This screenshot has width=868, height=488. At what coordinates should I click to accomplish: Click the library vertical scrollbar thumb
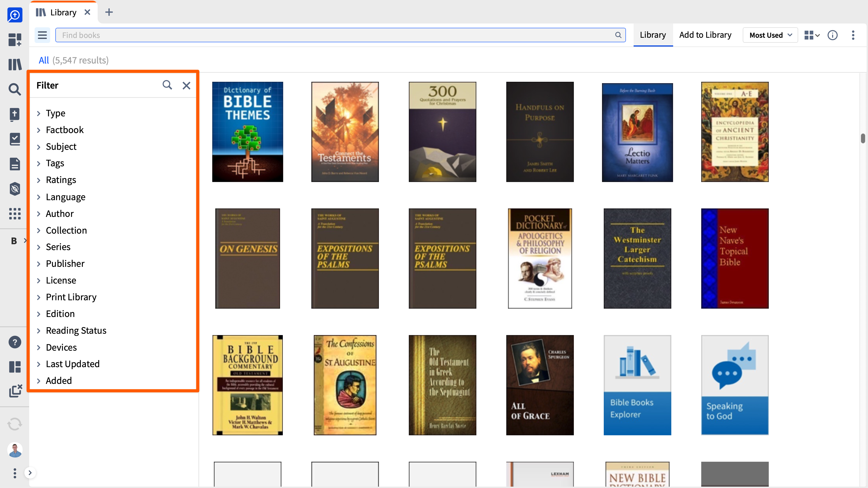[x=863, y=138]
